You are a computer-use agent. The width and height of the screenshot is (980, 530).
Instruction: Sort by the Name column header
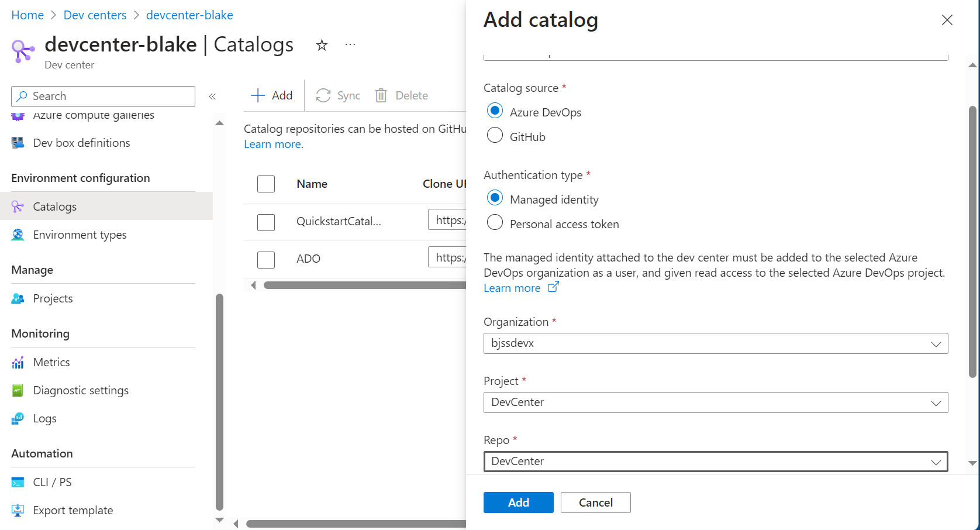tap(312, 184)
